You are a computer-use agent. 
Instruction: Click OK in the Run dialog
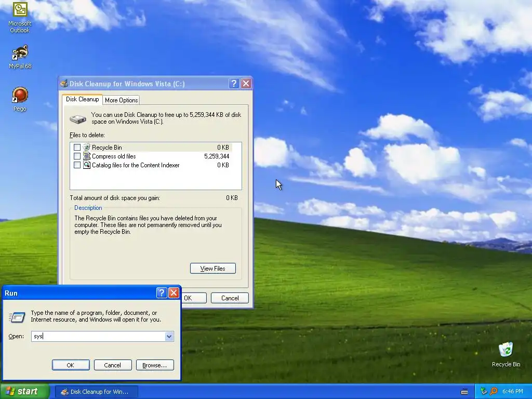coord(71,365)
